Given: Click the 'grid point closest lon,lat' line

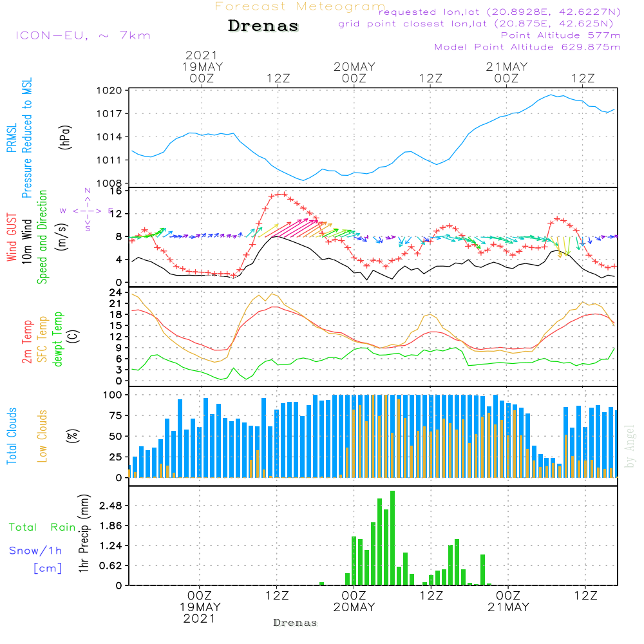Looking at the screenshot, I should click(476, 24).
